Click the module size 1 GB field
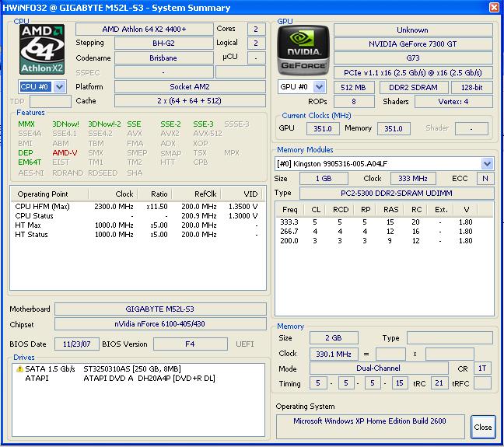This screenshot has width=504, height=447. pyautogui.click(x=324, y=178)
